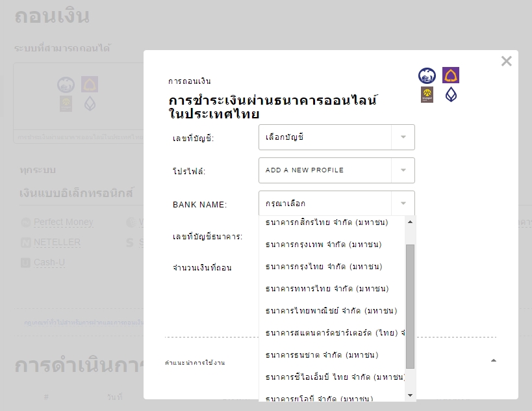The image size is (532, 411).
Task: Click the bank list scroll down arrow
Action: pos(410,395)
